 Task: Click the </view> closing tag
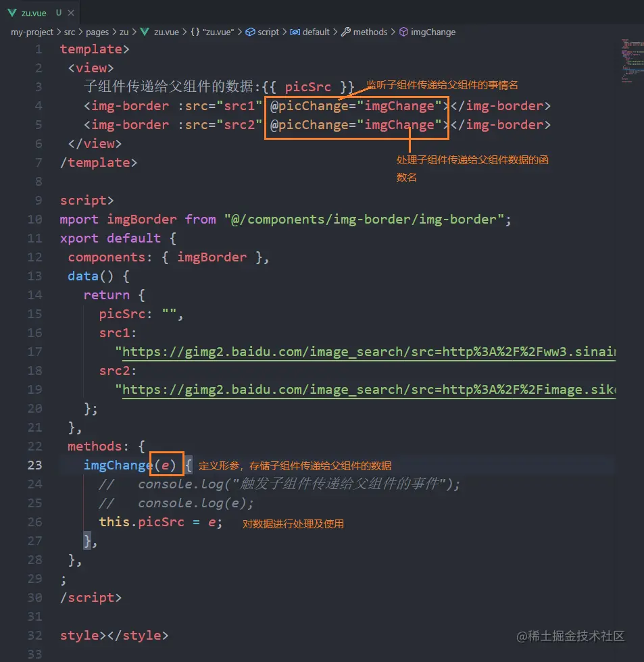95,144
